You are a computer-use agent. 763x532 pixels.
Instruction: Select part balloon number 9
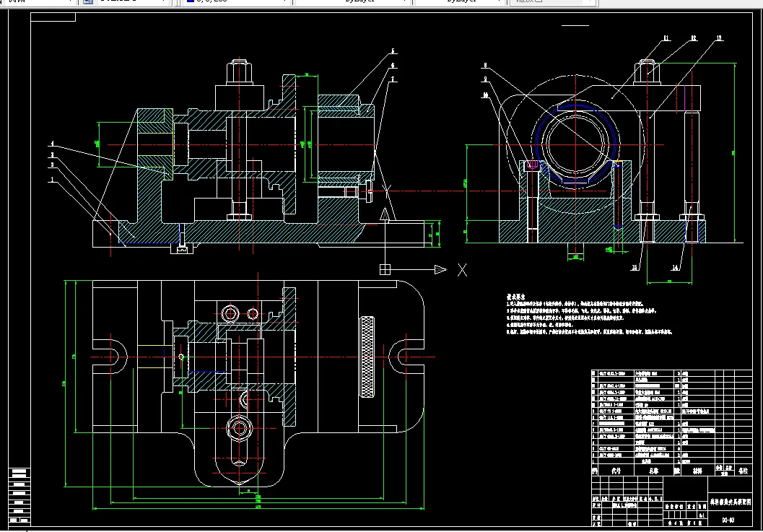click(x=485, y=79)
